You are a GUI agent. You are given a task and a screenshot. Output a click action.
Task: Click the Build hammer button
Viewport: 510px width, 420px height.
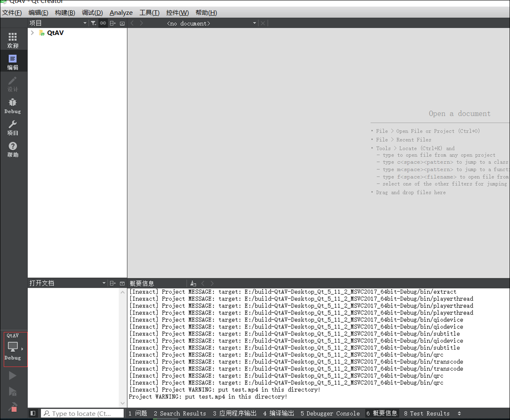click(x=13, y=407)
